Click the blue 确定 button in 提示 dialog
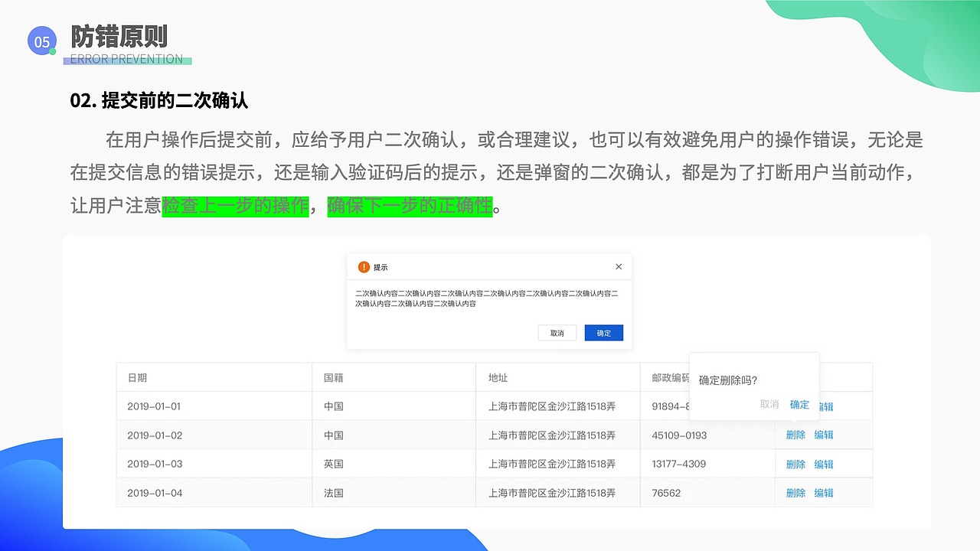Screen dimensions: 980x551 coord(604,333)
